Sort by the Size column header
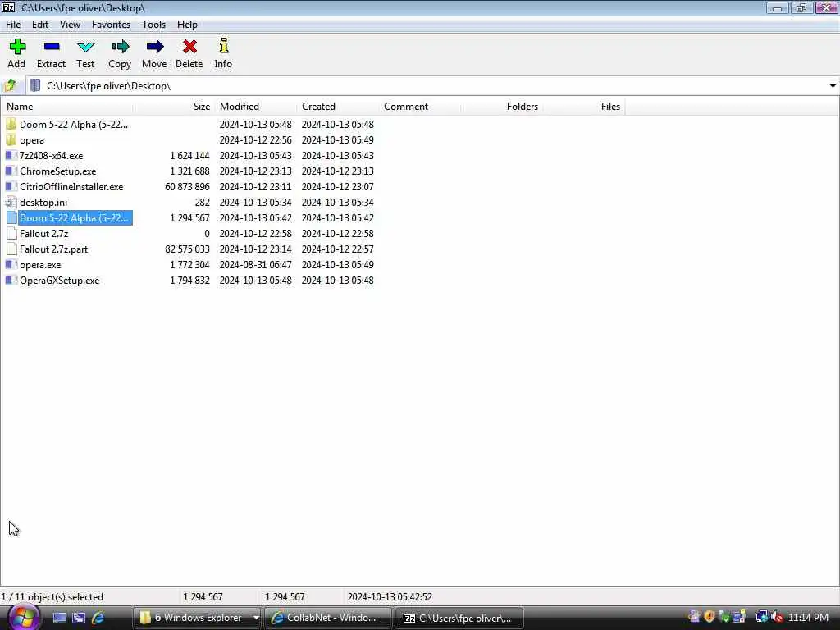Screen dimensions: 840x630 coord(174,107)
